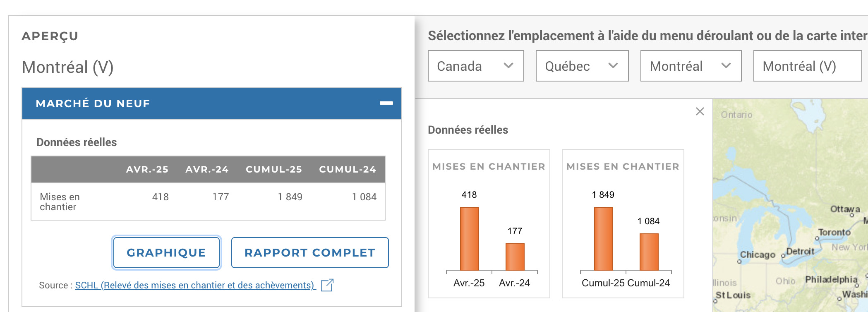The width and height of the screenshot is (868, 312).
Task: Click the Graphique button
Action: 166,252
